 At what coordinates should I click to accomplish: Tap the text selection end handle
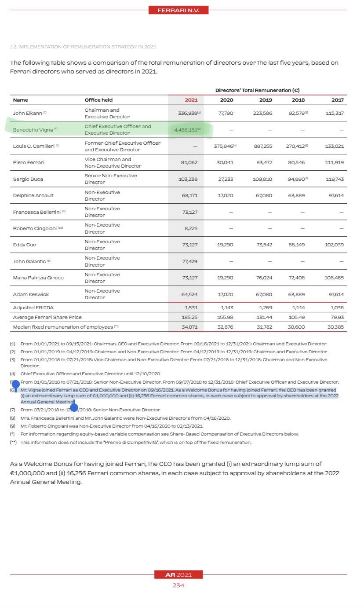[x=74, y=407]
